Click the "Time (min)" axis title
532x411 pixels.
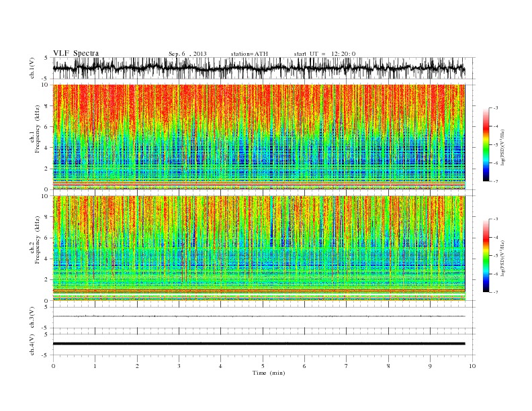[x=269, y=373]
